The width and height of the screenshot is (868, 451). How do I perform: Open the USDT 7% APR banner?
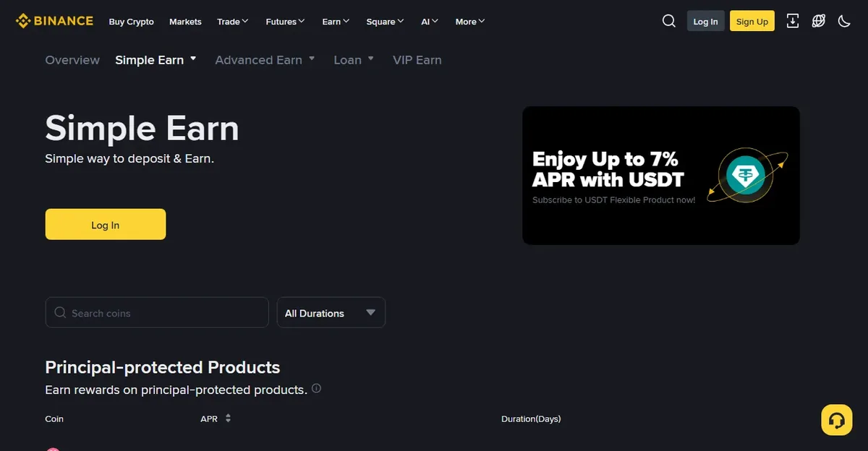pos(661,176)
